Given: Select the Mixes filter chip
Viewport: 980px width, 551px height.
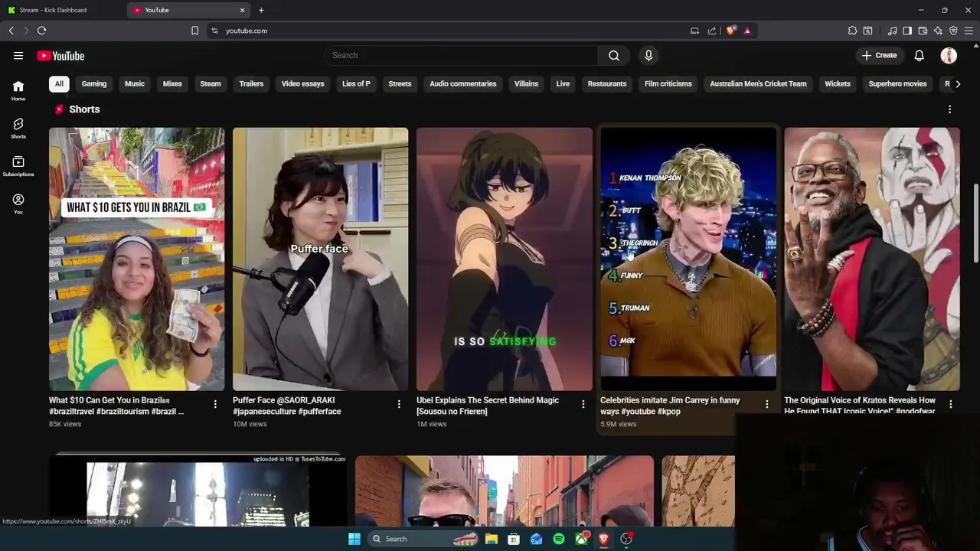Looking at the screenshot, I should point(172,83).
